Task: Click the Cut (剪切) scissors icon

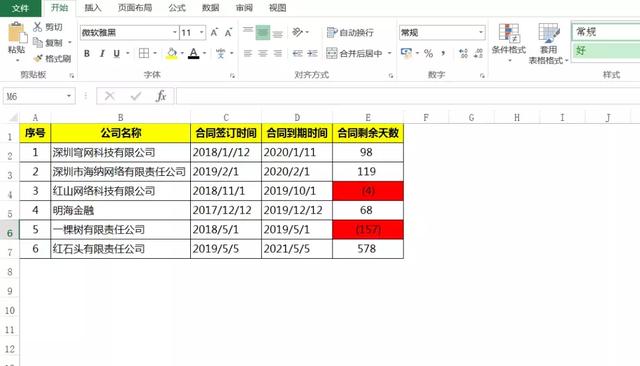Action: tap(38, 27)
